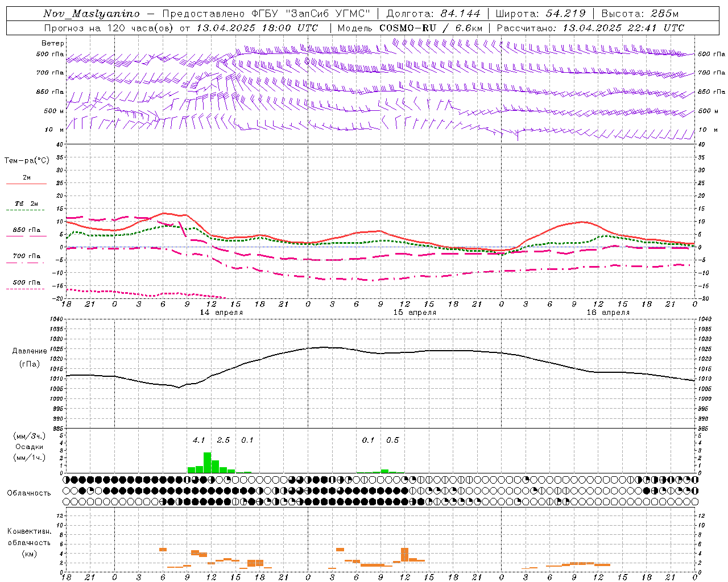
Task: Click the longitude value Долгота: 84.144
Action: [x=433, y=14]
